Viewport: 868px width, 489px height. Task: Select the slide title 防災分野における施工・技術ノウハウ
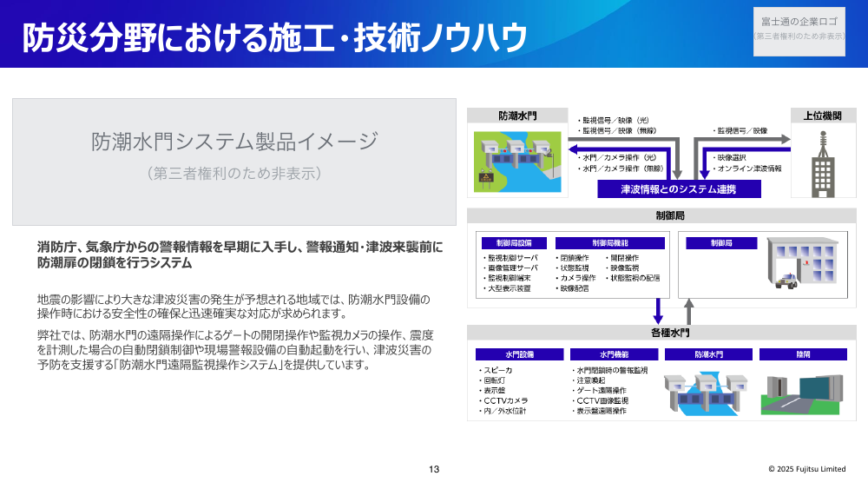(x=274, y=37)
